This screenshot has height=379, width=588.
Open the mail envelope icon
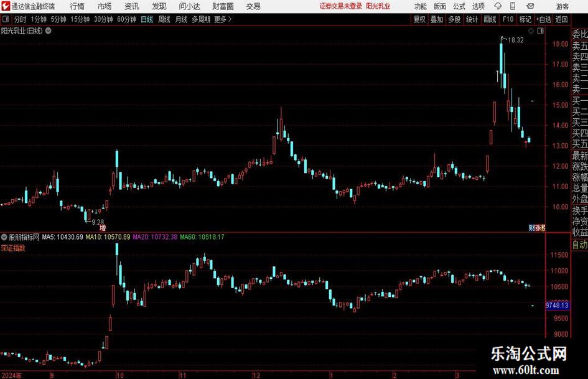(530, 6)
